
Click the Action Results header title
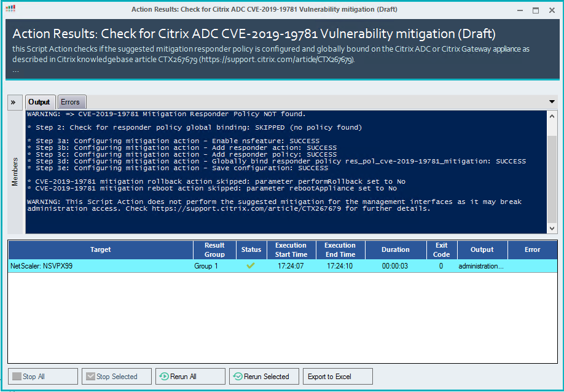(254, 34)
